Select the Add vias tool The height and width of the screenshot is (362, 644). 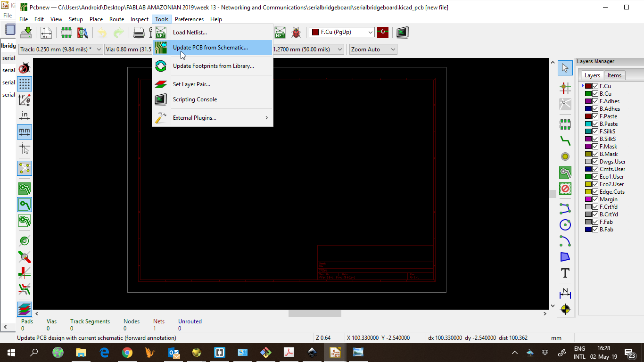pos(565,156)
